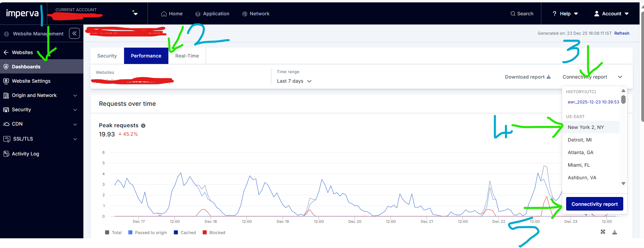Click Download report
The height and width of the screenshot is (248, 644).
(528, 77)
